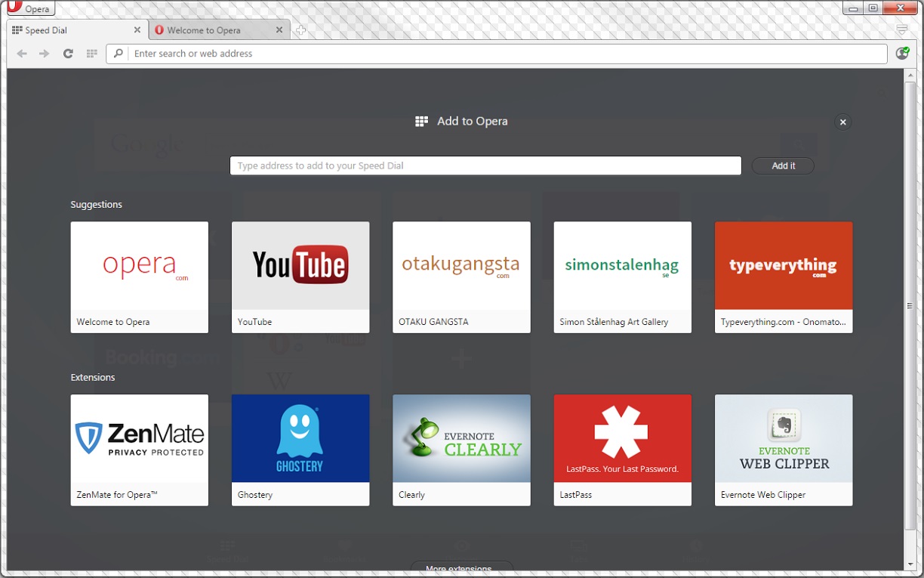Screen dimensions: 924x578
Task: Click the Add to Opera grid icon
Action: [x=422, y=122]
